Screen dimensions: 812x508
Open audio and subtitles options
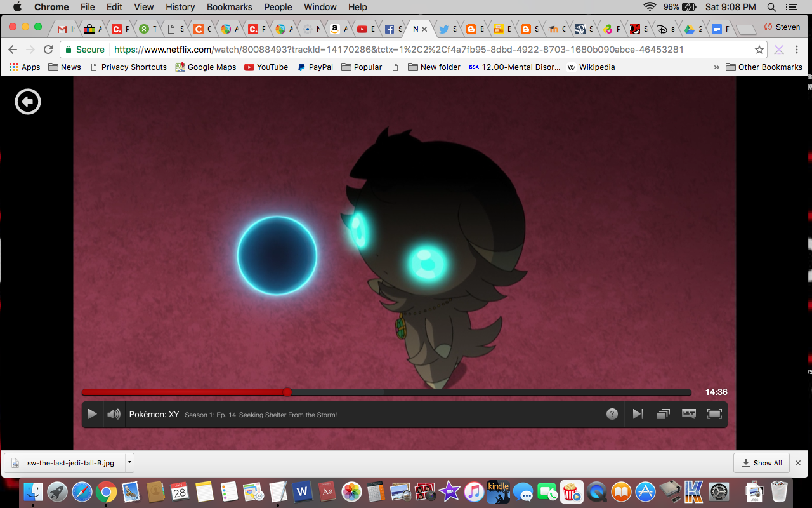tap(689, 414)
